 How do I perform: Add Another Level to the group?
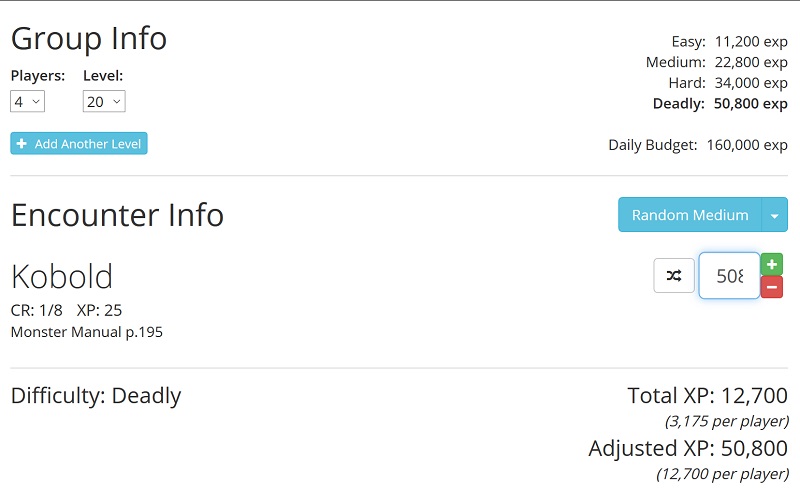[x=79, y=143]
